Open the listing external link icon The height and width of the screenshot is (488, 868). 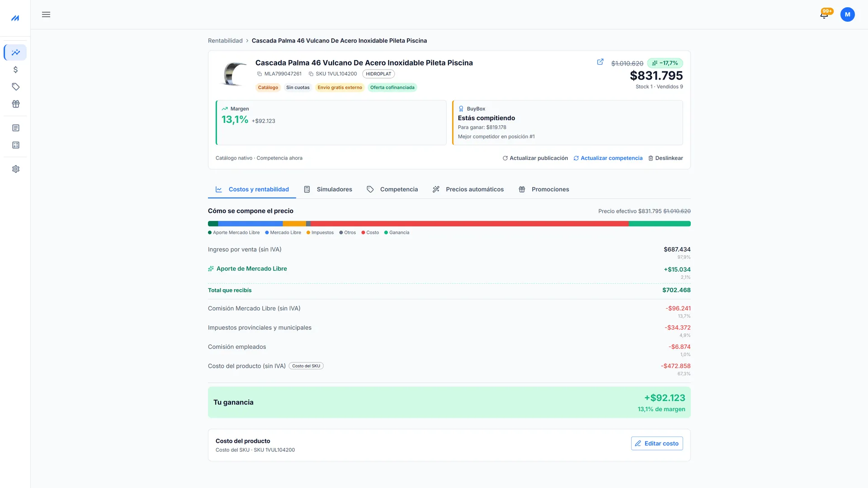coord(600,62)
